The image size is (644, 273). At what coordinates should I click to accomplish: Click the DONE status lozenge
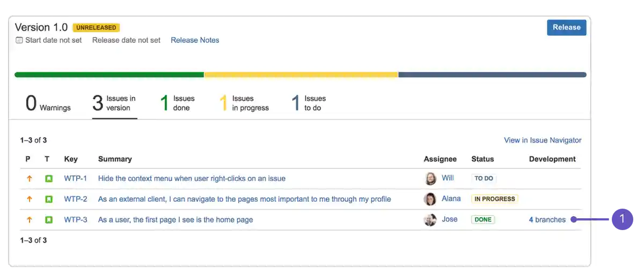[x=483, y=219]
